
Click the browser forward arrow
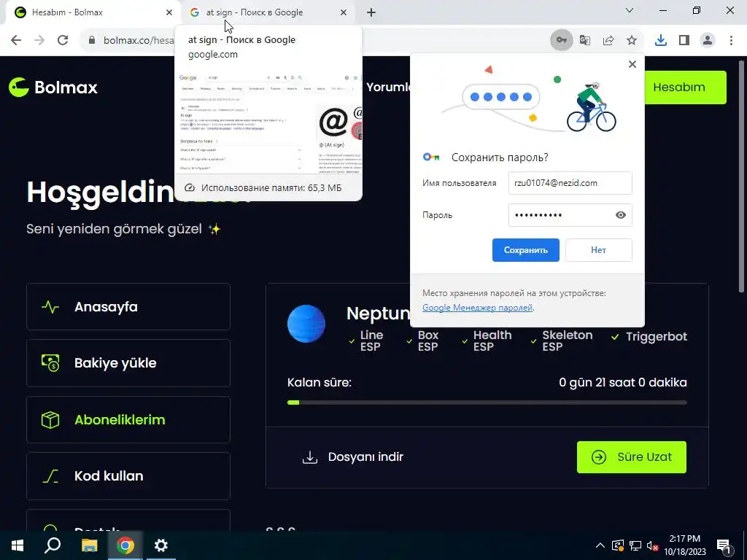coord(39,40)
